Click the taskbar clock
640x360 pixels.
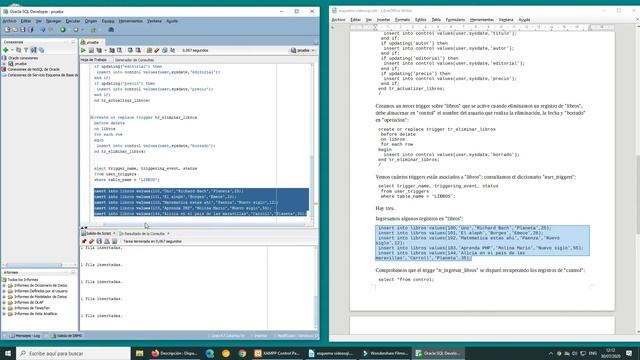tap(611, 353)
